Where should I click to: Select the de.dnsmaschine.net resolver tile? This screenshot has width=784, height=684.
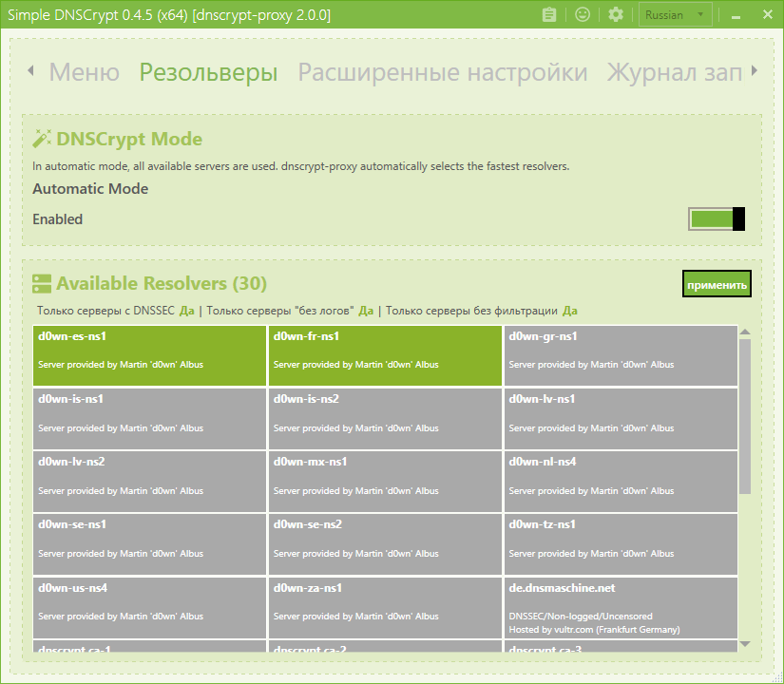pos(621,607)
